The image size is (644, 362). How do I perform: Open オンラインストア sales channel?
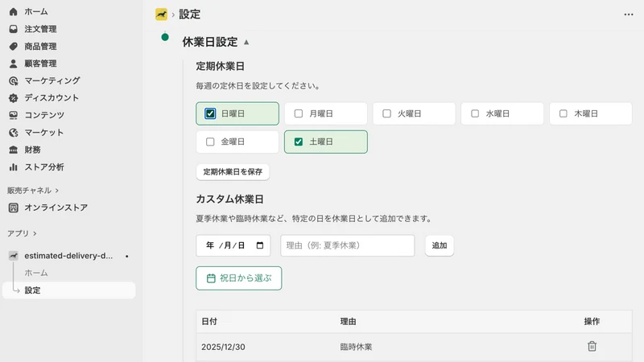[x=56, y=208]
